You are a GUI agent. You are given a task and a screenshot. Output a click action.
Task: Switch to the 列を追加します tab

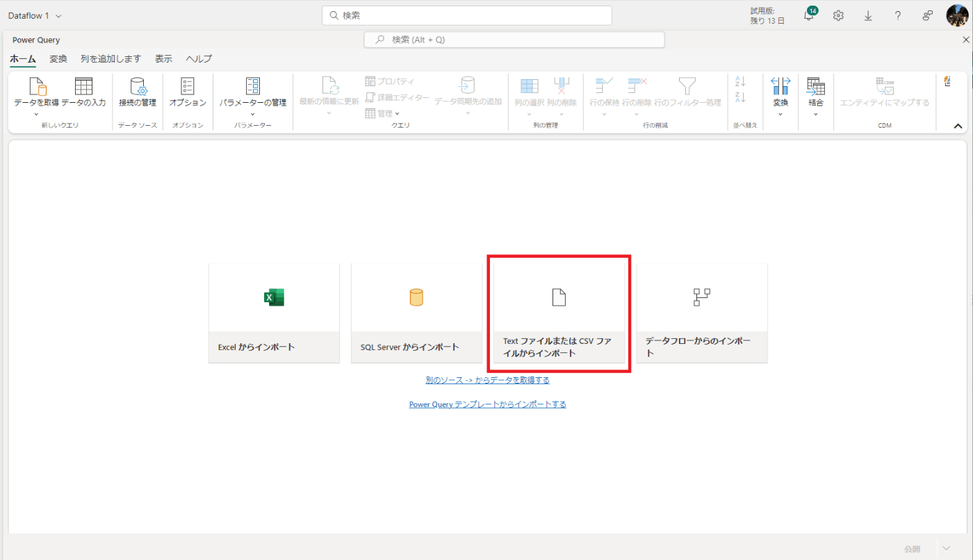tap(111, 59)
